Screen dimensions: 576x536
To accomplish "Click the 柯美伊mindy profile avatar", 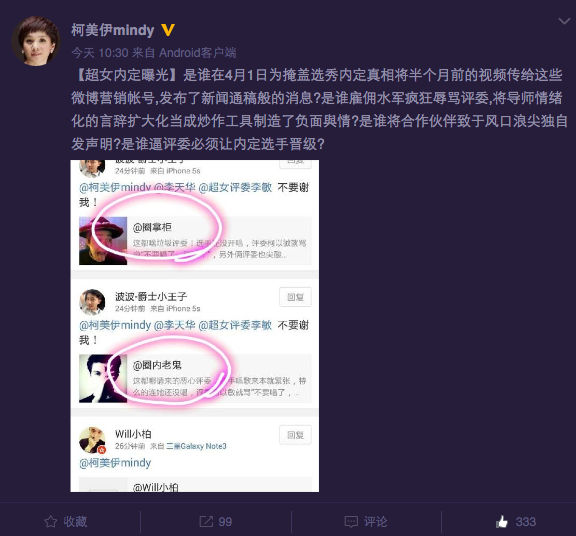I will pyautogui.click(x=36, y=41).
